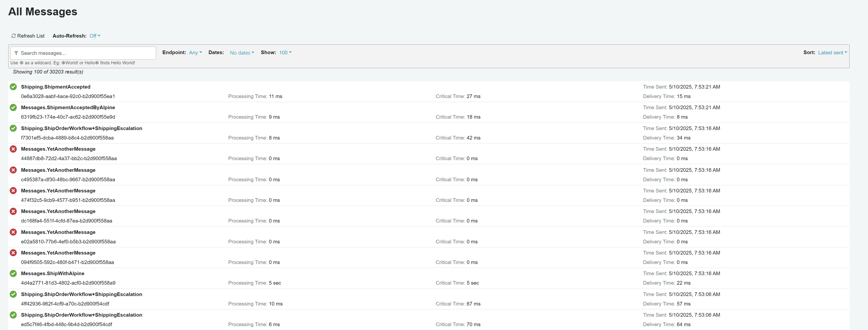Open the Endpoint Any dropdown
This screenshot has height=330, width=868.
195,52
